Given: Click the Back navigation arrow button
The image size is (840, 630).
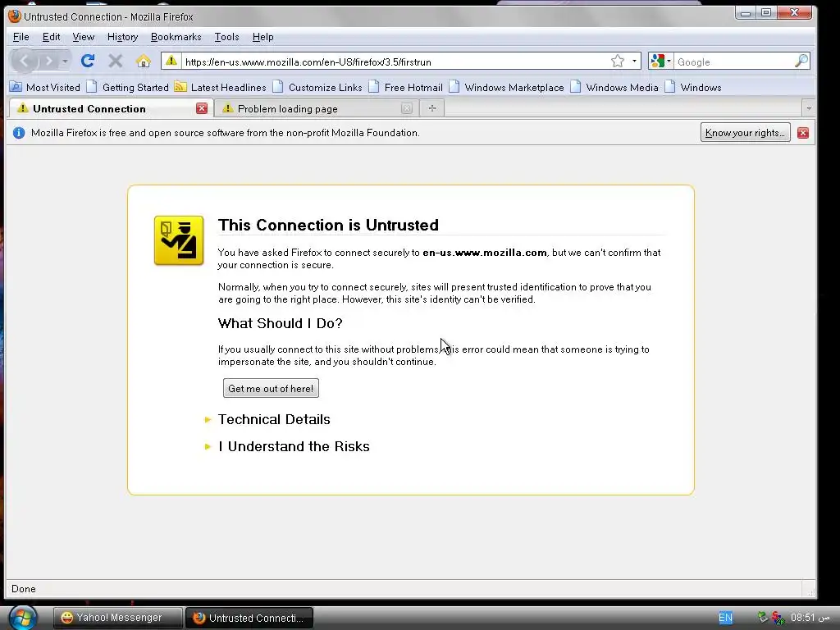Looking at the screenshot, I should click(x=24, y=61).
